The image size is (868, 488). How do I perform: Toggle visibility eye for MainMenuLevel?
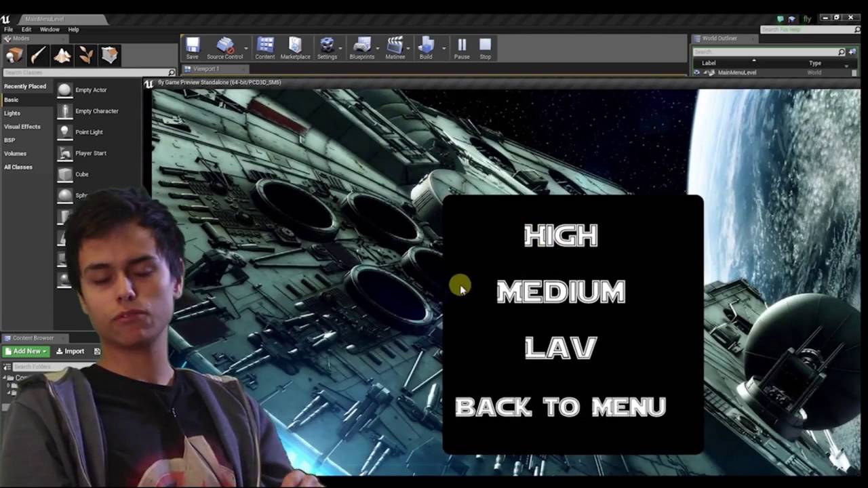[x=696, y=73]
